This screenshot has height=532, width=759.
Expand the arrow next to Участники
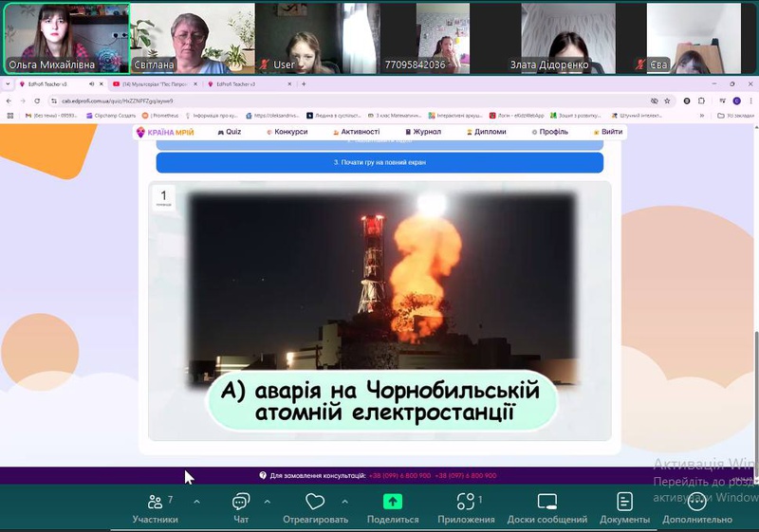click(x=196, y=502)
